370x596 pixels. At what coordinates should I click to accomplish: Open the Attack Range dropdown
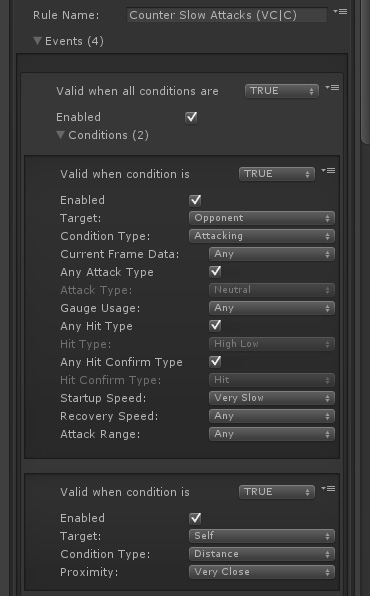(x=272, y=434)
